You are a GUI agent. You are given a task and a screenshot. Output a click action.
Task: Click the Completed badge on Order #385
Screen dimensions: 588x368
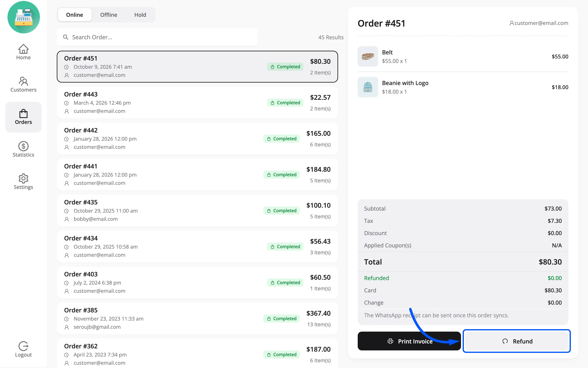click(x=281, y=319)
